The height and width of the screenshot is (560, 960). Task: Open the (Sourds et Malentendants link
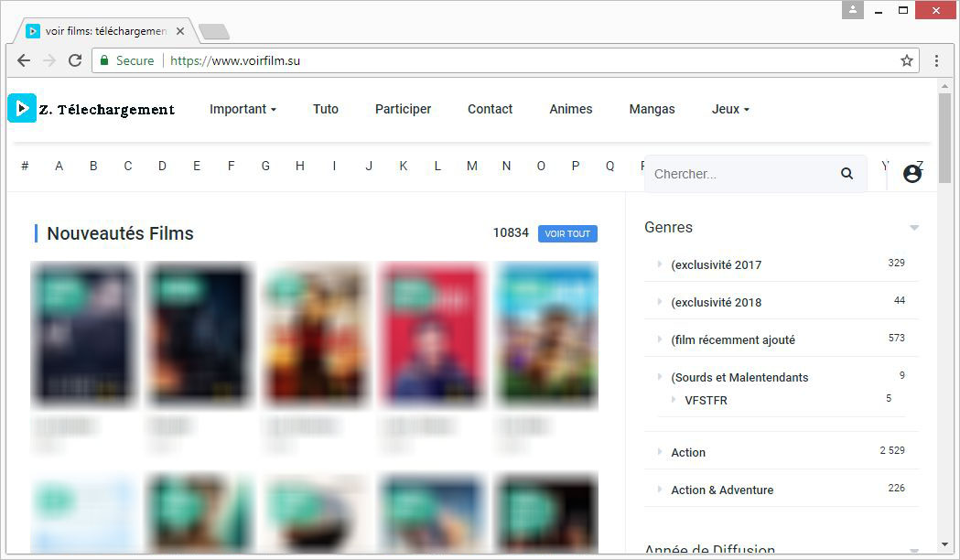739,378
